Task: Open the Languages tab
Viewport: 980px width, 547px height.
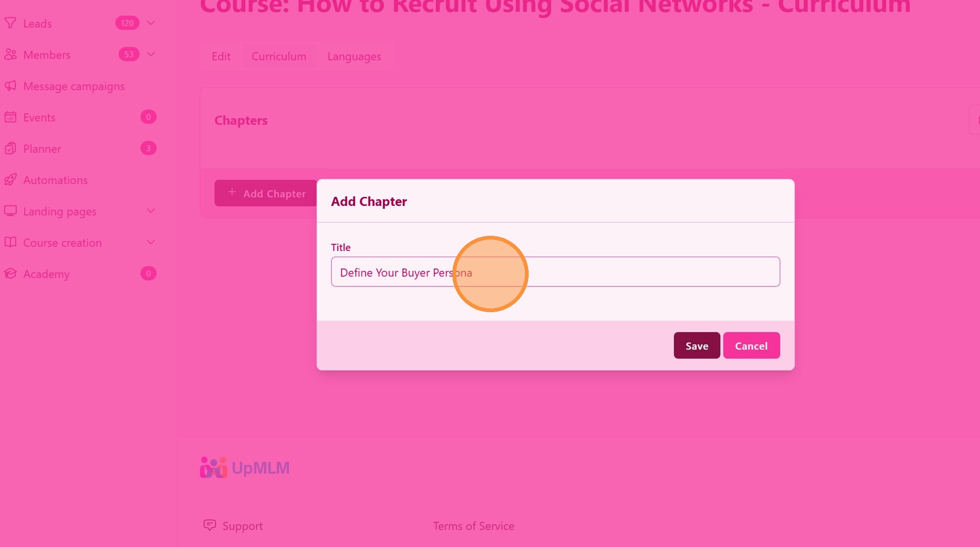Action: 354,56
